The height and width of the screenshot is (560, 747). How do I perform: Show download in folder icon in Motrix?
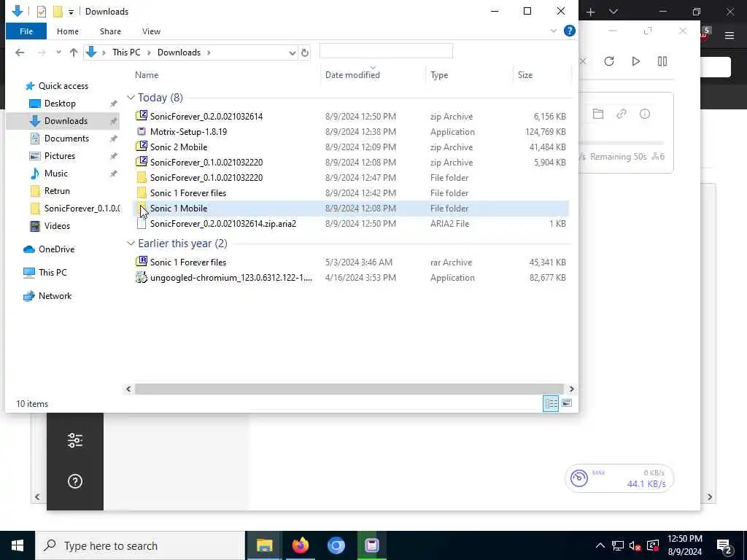point(598,114)
